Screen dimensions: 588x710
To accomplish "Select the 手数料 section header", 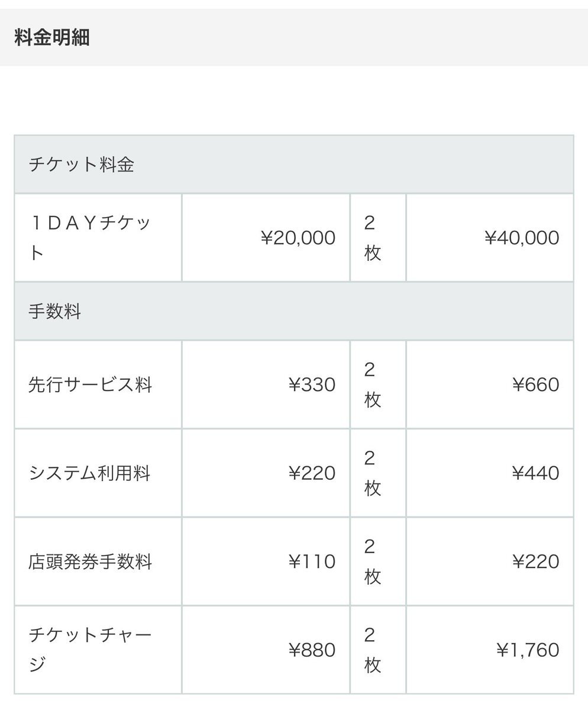I will (293, 311).
